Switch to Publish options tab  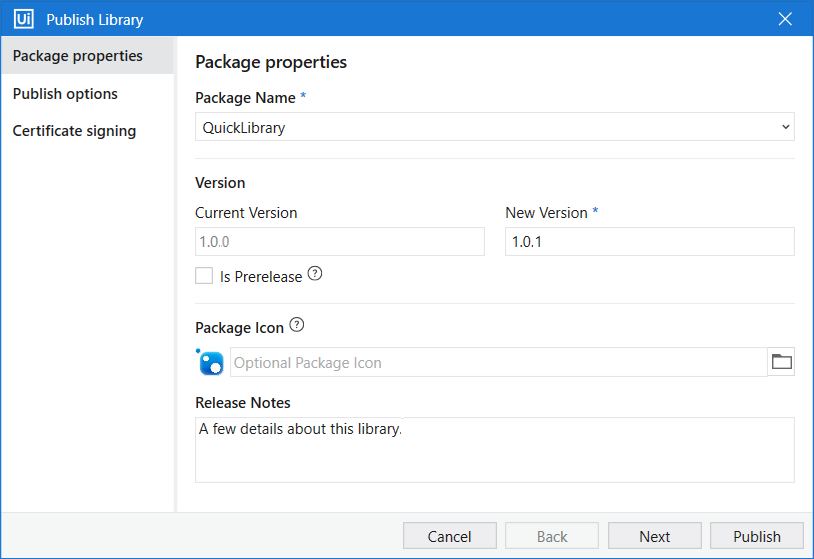click(65, 94)
